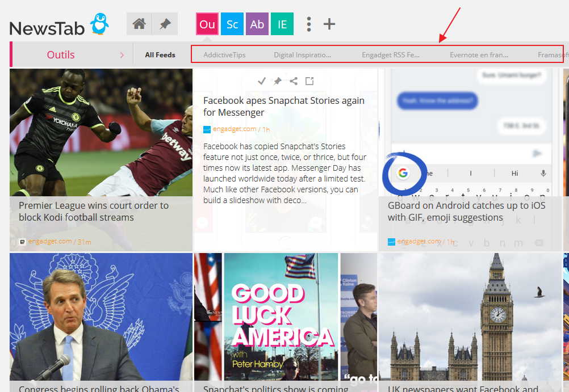Go to the NewsTab home button
This screenshot has width=569, height=392.
coord(139,24)
